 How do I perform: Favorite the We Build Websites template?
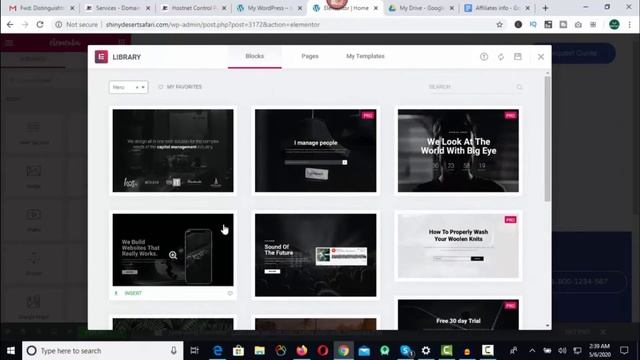point(230,293)
